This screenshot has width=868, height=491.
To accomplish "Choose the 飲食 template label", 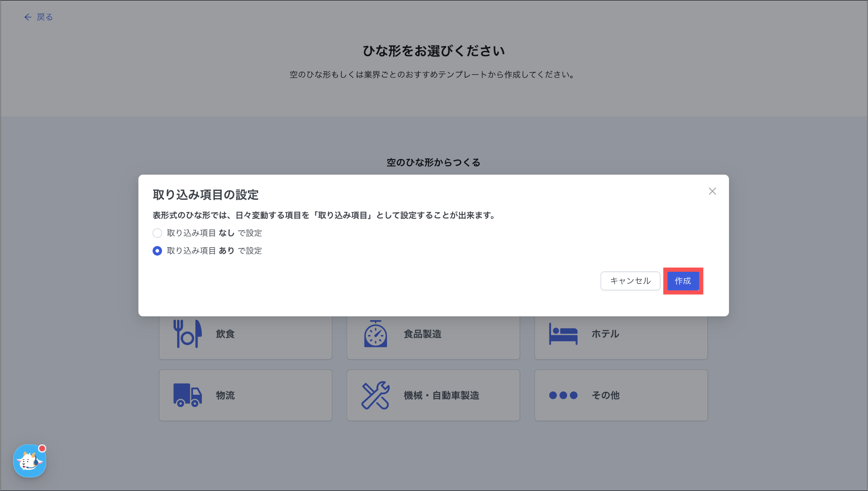I will (x=225, y=334).
